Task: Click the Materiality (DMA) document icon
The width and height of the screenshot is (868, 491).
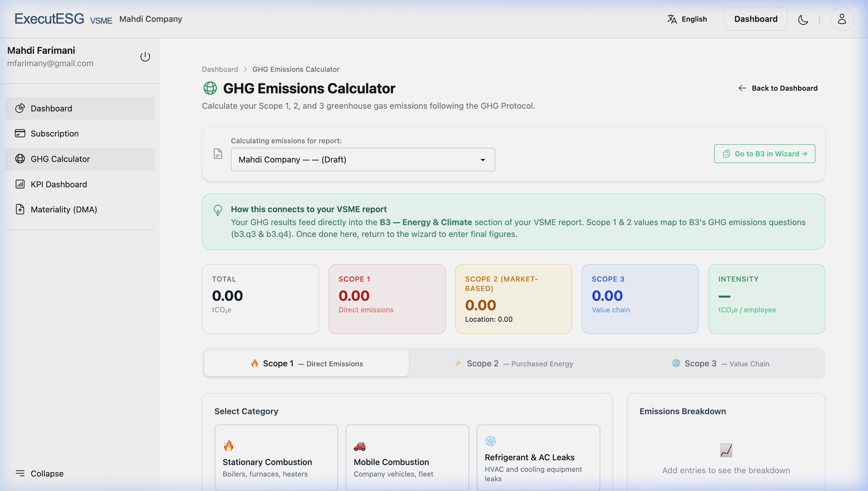Action: click(x=20, y=209)
